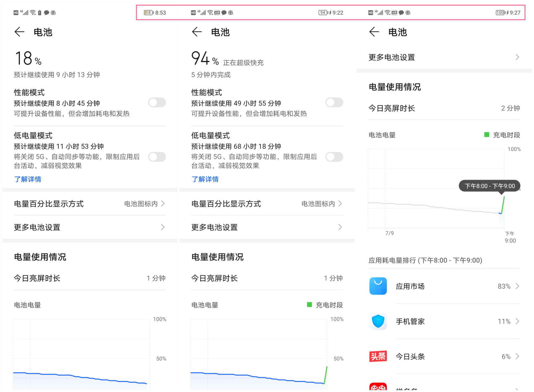Click 了解详情 link on 18% screen
The height and width of the screenshot is (392, 534).
point(28,179)
